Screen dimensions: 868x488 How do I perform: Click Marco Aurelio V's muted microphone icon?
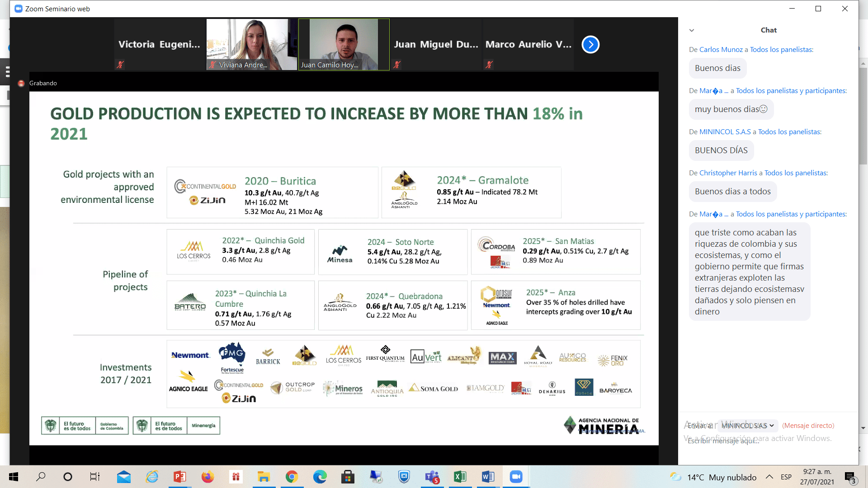[x=489, y=65]
